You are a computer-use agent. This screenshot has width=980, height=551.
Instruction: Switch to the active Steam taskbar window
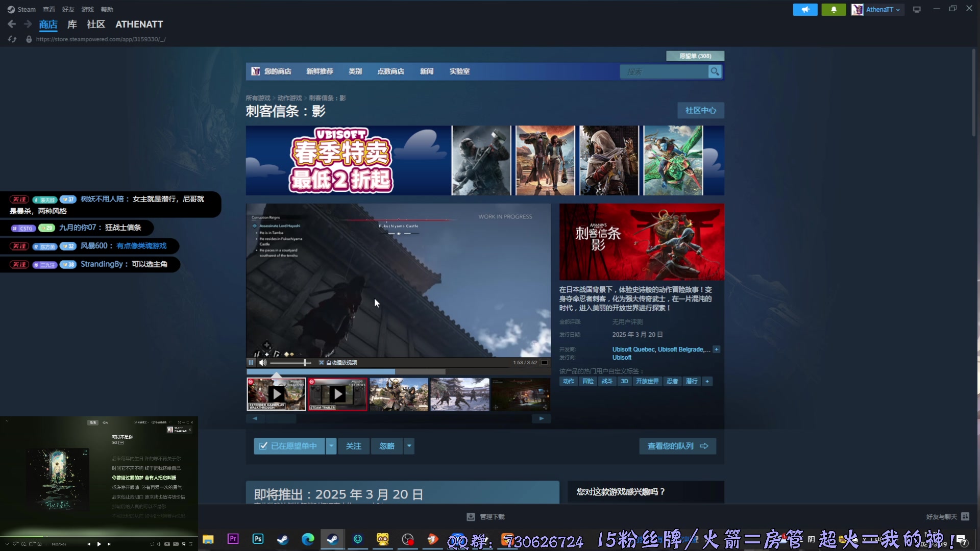332,539
